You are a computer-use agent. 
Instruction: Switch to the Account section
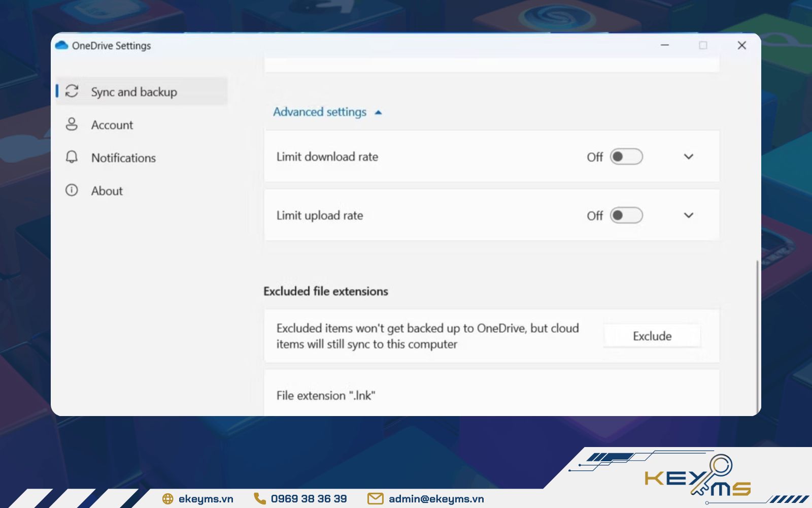pos(112,124)
